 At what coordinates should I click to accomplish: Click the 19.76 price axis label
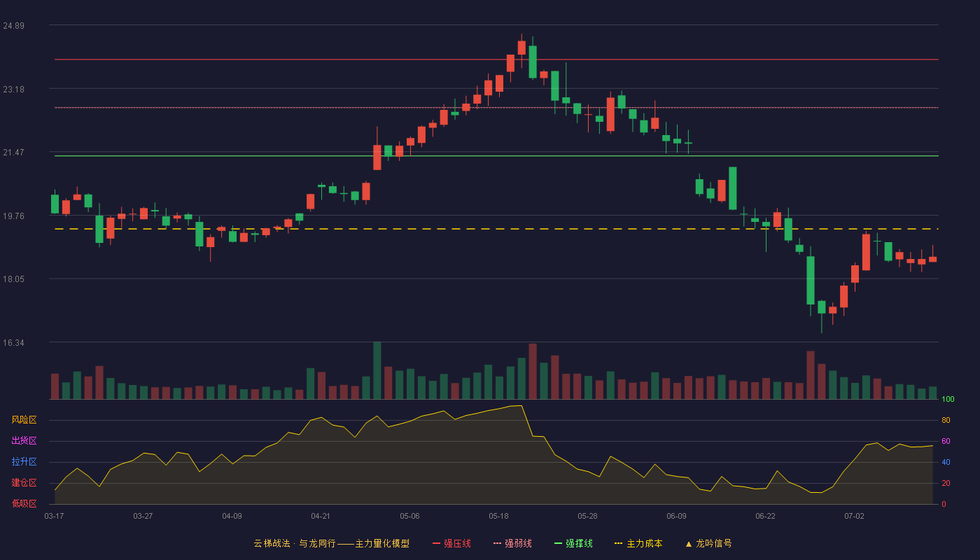tap(13, 216)
